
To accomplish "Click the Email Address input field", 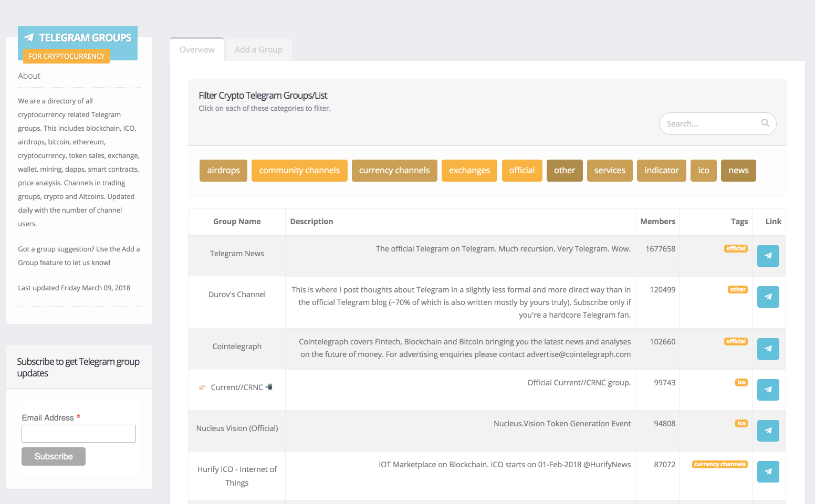I will click(79, 434).
